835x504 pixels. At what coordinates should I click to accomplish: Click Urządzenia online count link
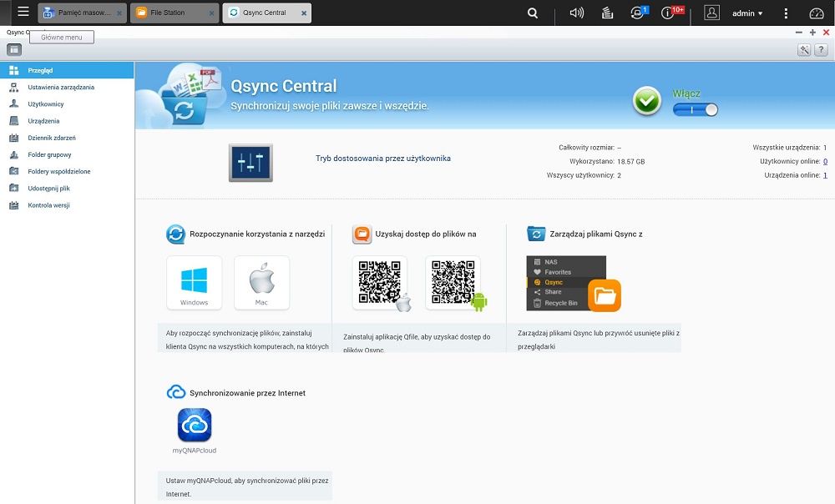point(826,175)
